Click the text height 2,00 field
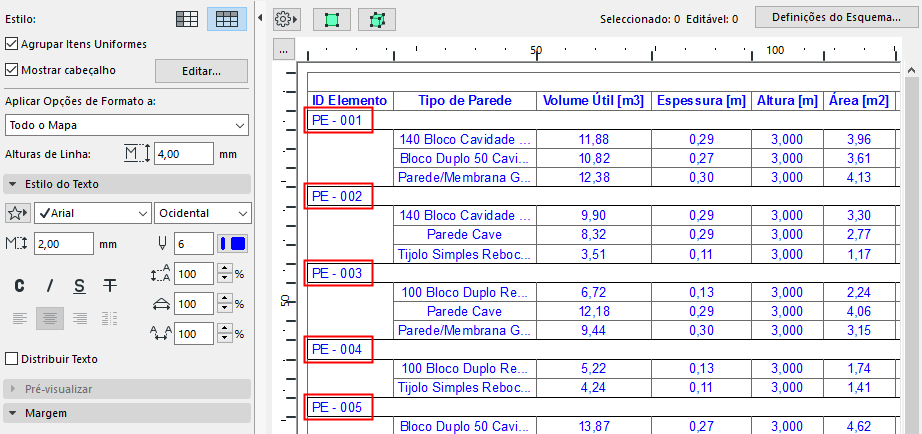922x434 pixels. (x=64, y=243)
